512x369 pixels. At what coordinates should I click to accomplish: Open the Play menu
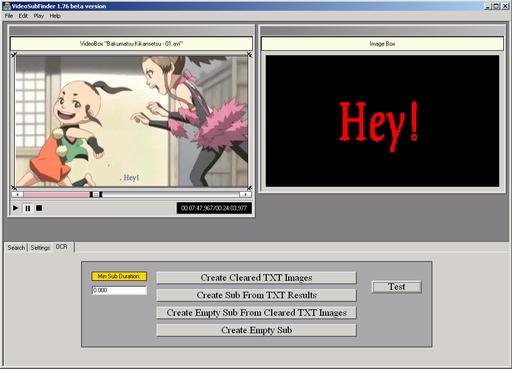39,16
